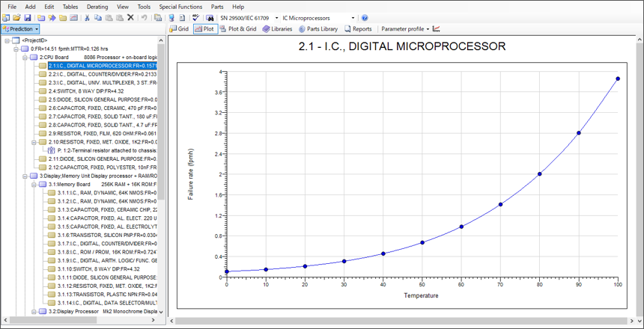This screenshot has height=329, width=644.
Task: Click the Undo arrow icon
Action: click(145, 18)
